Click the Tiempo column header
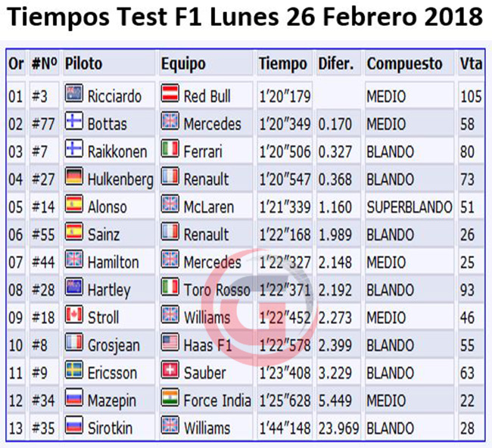The image size is (492, 448). 285,64
